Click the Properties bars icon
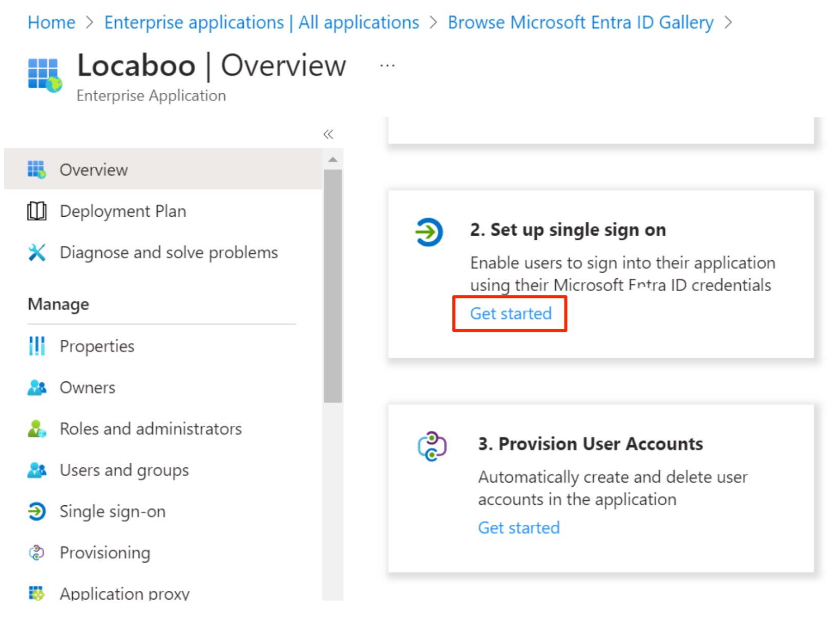 [37, 346]
